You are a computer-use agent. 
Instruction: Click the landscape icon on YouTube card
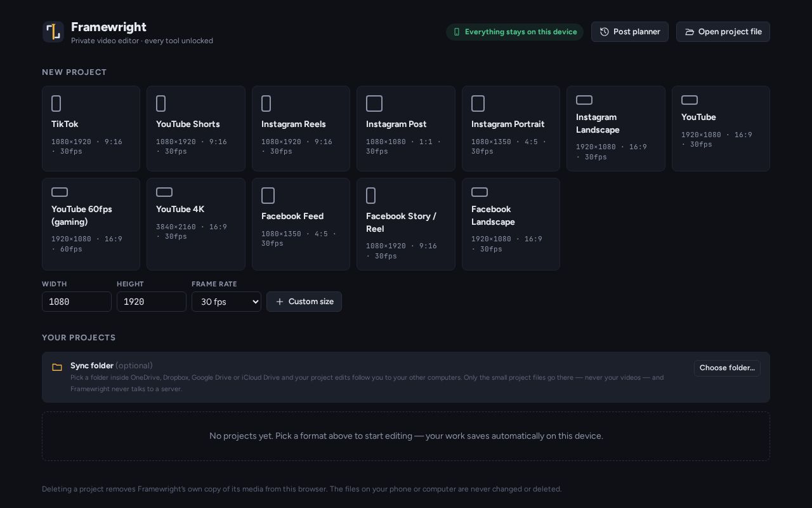tap(690, 100)
